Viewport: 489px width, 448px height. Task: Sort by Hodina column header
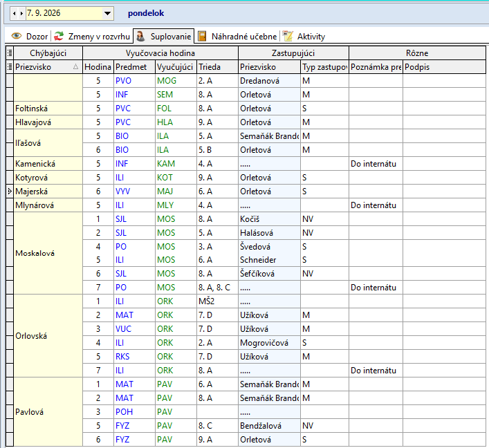pos(98,67)
